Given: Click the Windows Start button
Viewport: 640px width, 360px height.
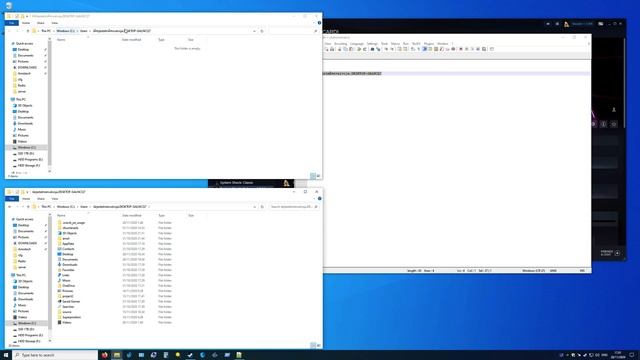Looking at the screenshot, I should (6, 355).
